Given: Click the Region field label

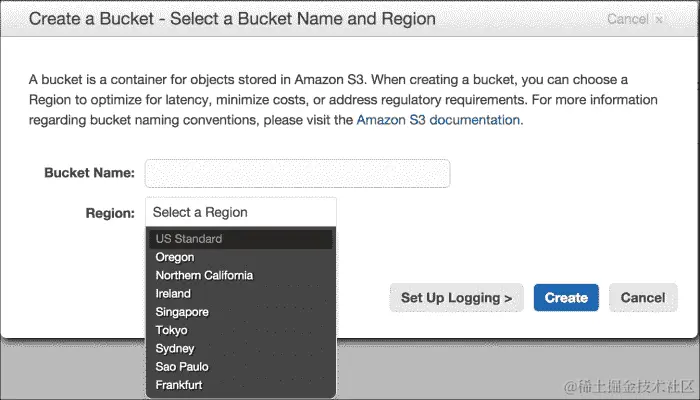Looking at the screenshot, I should click(110, 213).
